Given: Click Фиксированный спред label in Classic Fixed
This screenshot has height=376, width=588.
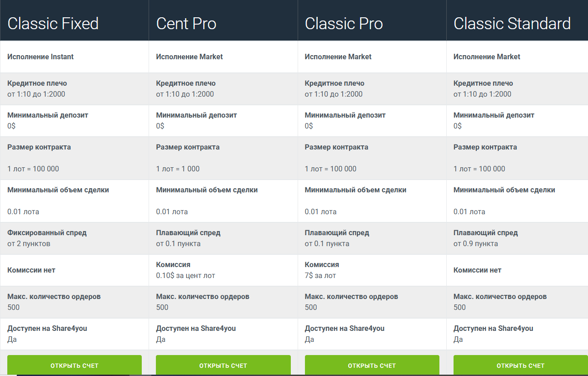Looking at the screenshot, I should click(x=47, y=232).
